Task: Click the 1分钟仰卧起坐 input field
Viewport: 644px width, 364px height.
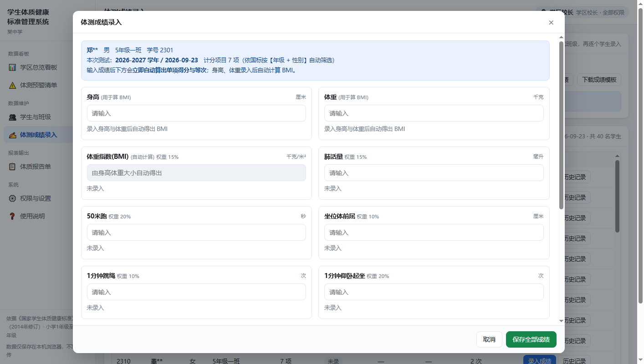Action: (434, 292)
